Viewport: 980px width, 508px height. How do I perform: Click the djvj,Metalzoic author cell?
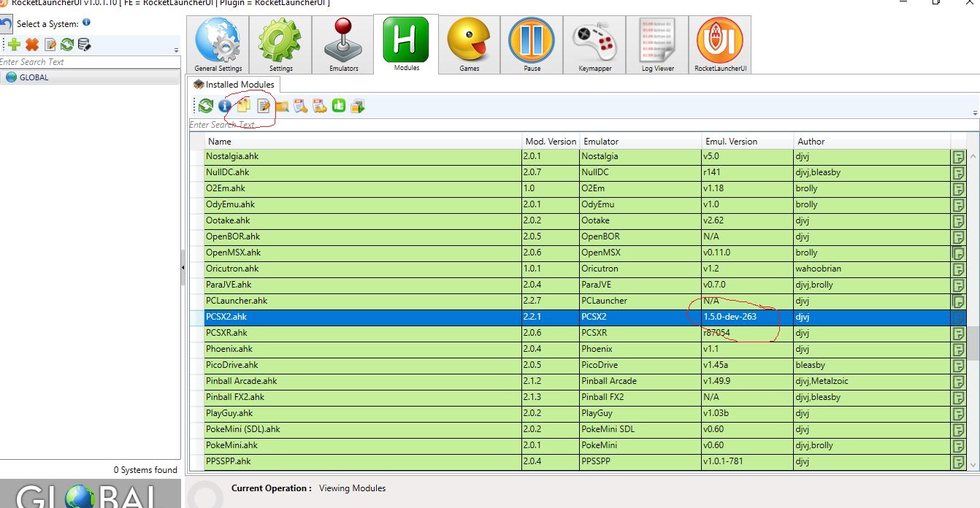[x=872, y=381]
